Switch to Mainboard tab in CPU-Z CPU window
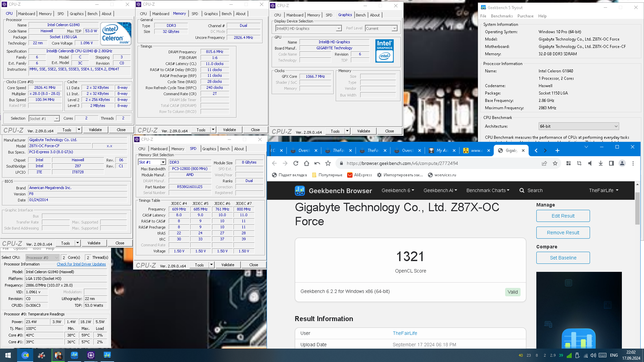The height and width of the screenshot is (362, 644). pyautogui.click(x=26, y=14)
